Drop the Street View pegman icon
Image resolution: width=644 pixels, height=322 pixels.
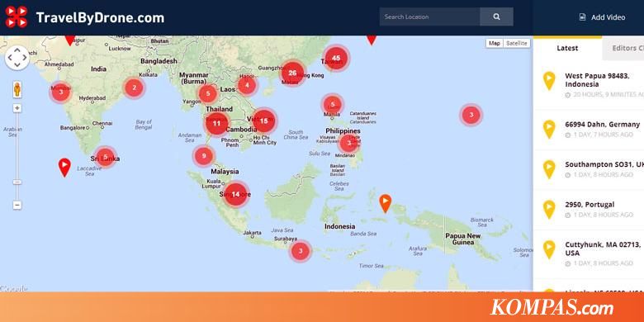(x=17, y=89)
